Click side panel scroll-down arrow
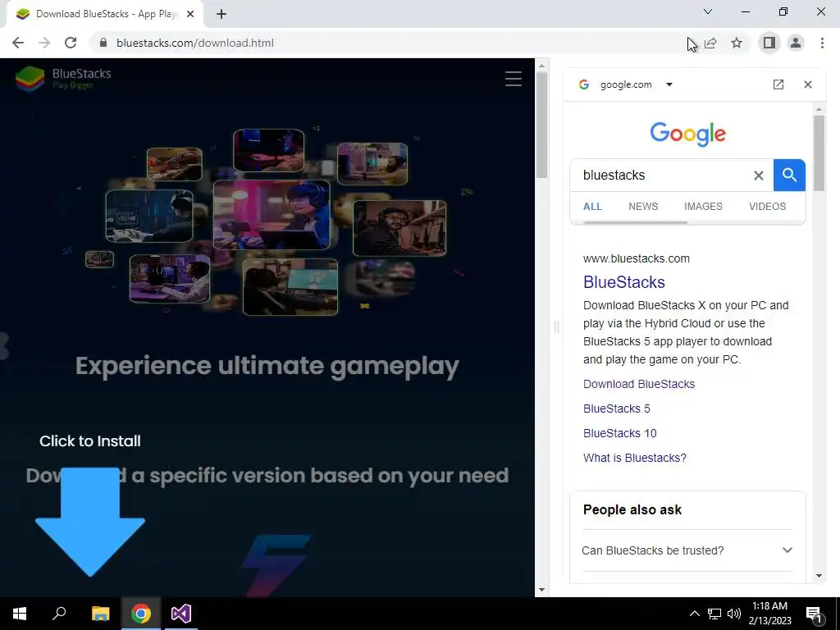The width and height of the screenshot is (840, 630). [x=819, y=576]
